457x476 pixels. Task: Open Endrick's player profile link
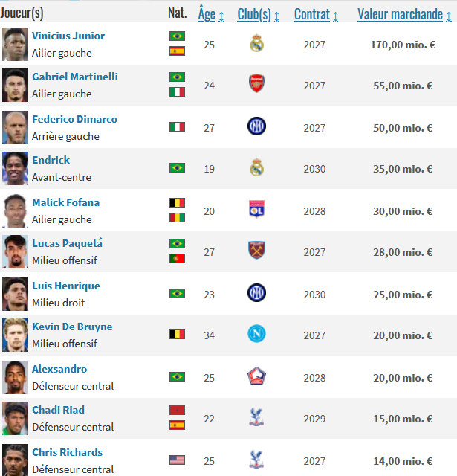tap(51, 160)
